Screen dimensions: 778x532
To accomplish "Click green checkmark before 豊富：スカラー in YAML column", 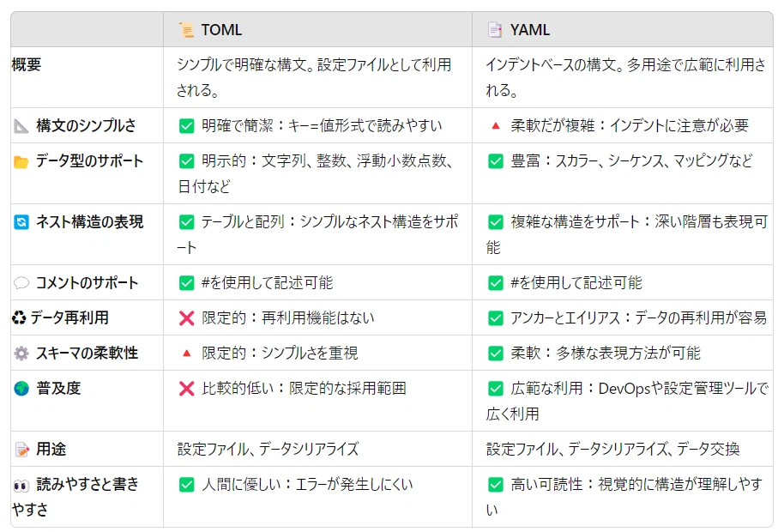I will [495, 161].
